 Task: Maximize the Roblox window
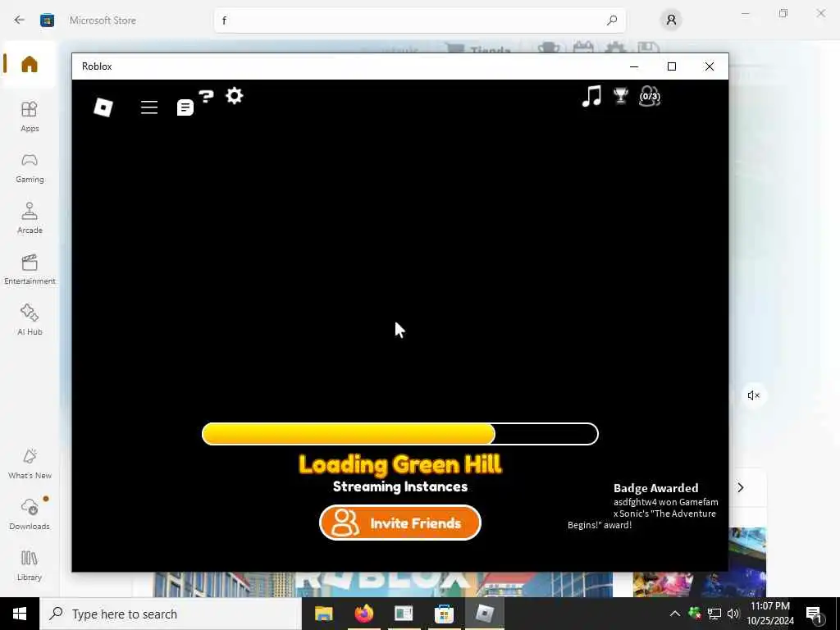click(x=671, y=66)
